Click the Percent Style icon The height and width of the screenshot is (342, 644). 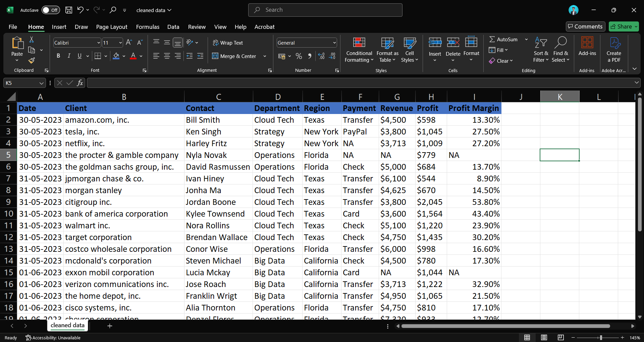point(299,56)
